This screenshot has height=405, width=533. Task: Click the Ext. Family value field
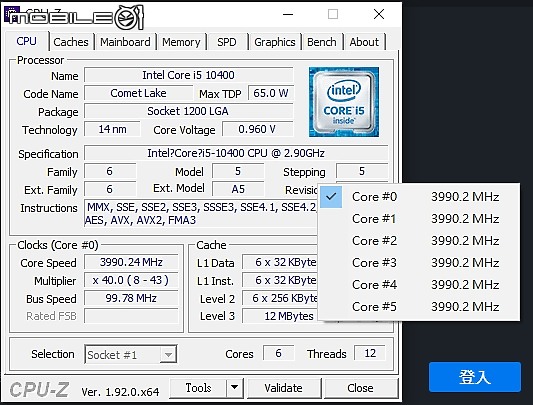point(110,189)
